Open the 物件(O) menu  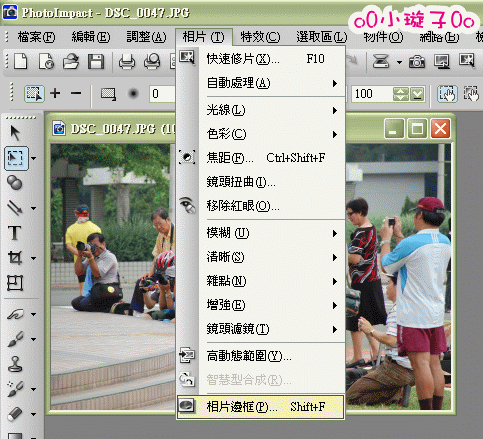[383, 37]
